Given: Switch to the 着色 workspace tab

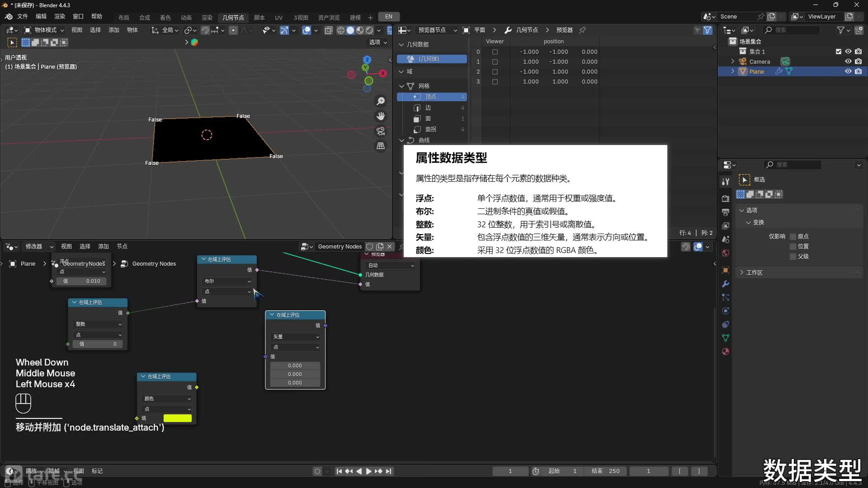Looking at the screenshot, I should click(165, 18).
